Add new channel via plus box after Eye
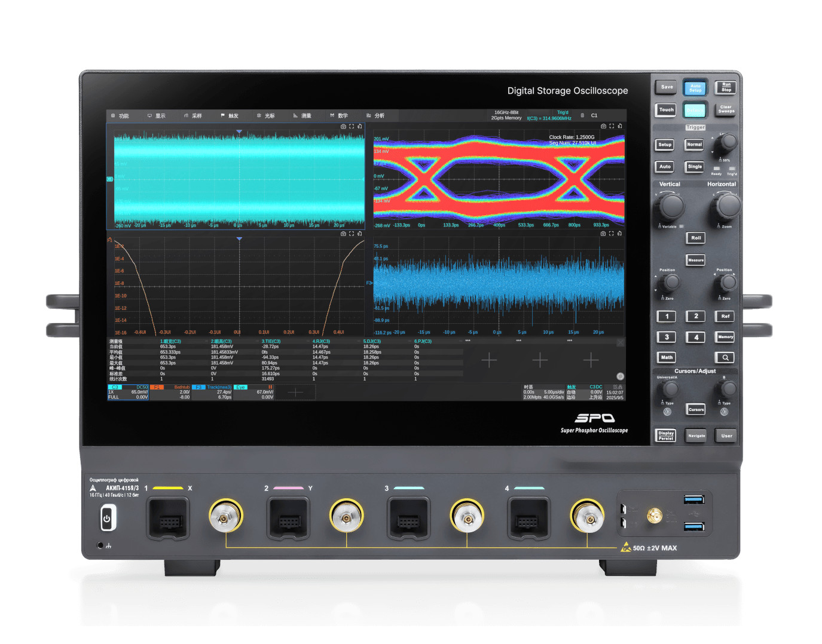 295,392
